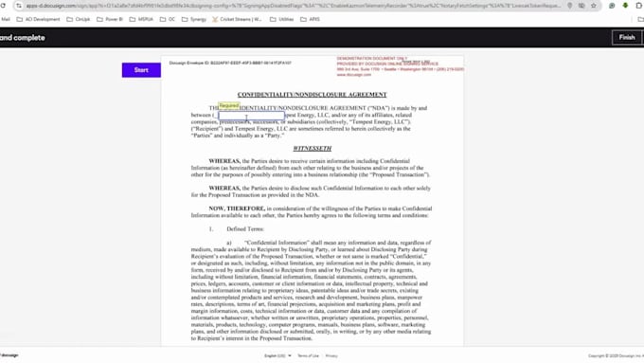Screen dimensions: 644x363
Task: Open the AO Development bookmarks folder
Action: tap(38, 19)
